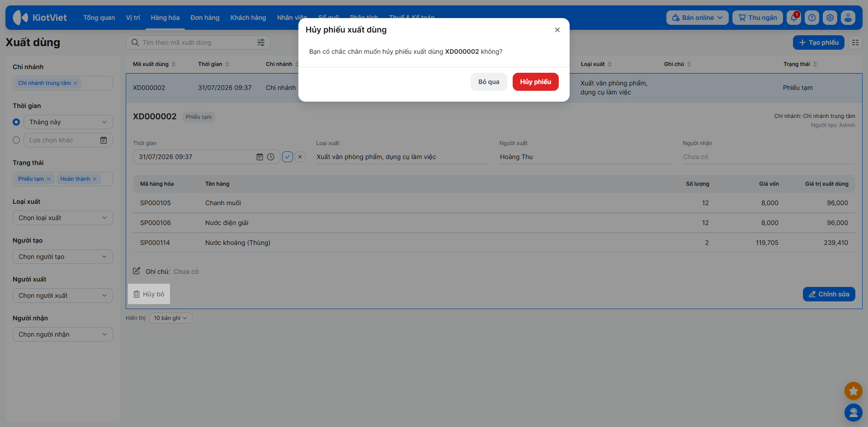868x427 pixels.
Task: Open the notification bell icon
Action: (794, 18)
